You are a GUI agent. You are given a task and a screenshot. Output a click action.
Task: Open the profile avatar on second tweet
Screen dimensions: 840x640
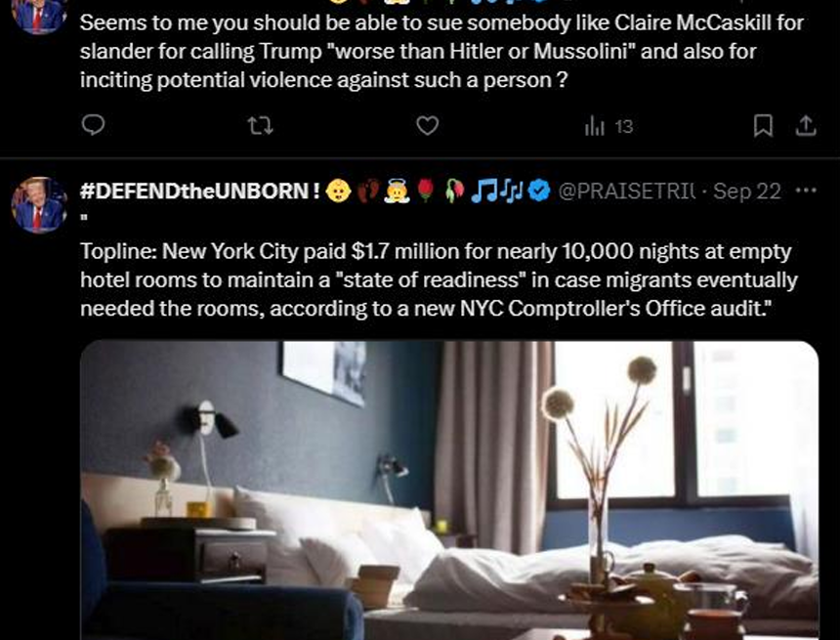tap(38, 205)
